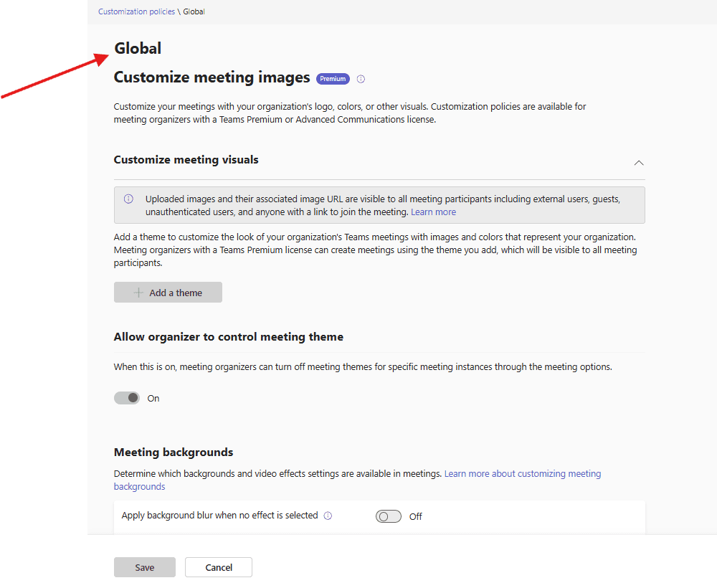Click the On label beside the theme toggle
The width and height of the screenshot is (717, 588).
coord(153,399)
